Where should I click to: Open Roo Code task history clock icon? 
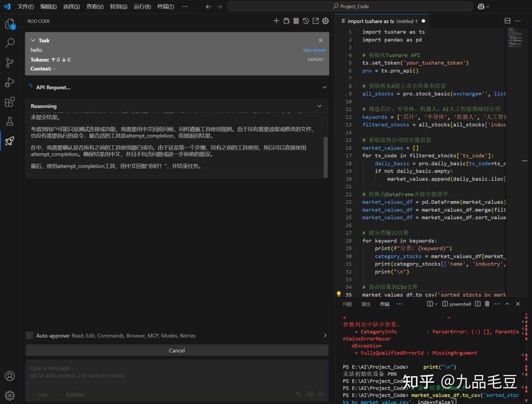coord(306,21)
